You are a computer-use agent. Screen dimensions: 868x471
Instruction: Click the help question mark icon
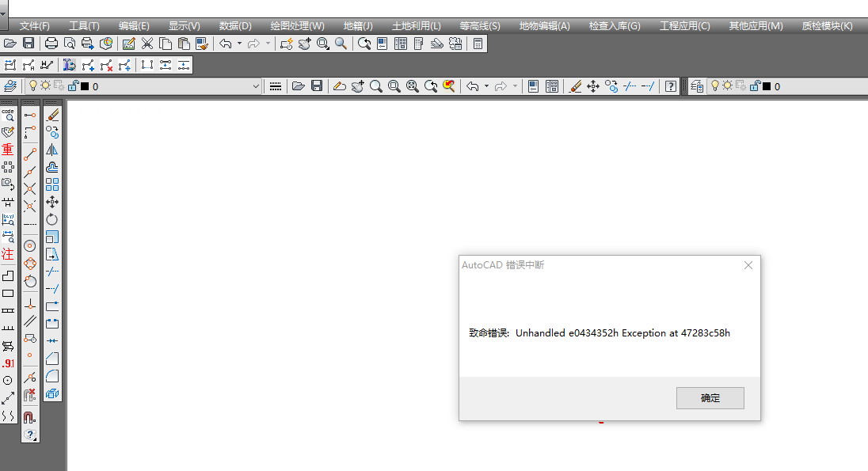click(670, 86)
